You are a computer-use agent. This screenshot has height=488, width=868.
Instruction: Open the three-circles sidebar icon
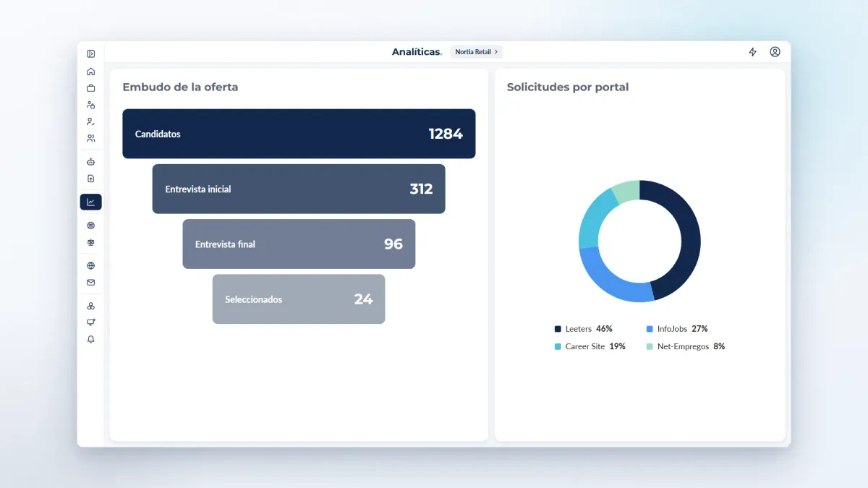91,307
